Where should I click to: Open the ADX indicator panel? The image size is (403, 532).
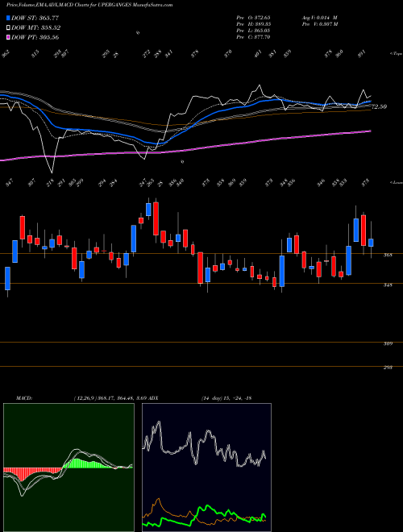[206, 468]
